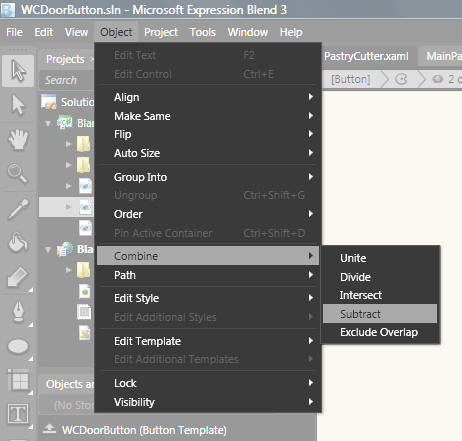Open the Help menu
Screen dimensions: 462x441
coord(291,32)
